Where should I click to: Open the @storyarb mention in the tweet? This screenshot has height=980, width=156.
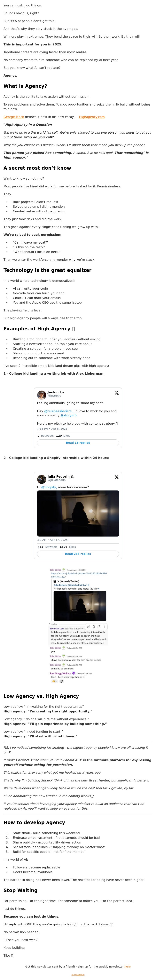pyautogui.click(x=69, y=415)
